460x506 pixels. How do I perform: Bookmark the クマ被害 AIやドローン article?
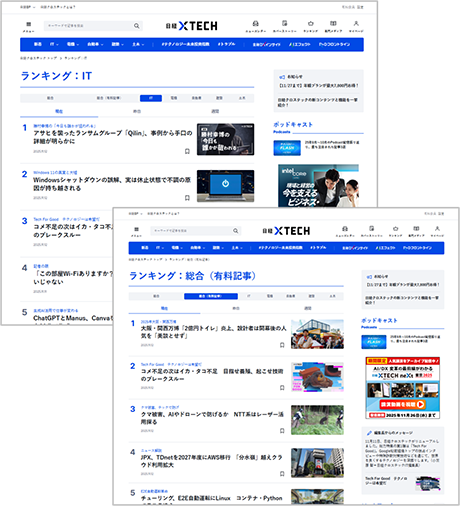tap(282, 431)
